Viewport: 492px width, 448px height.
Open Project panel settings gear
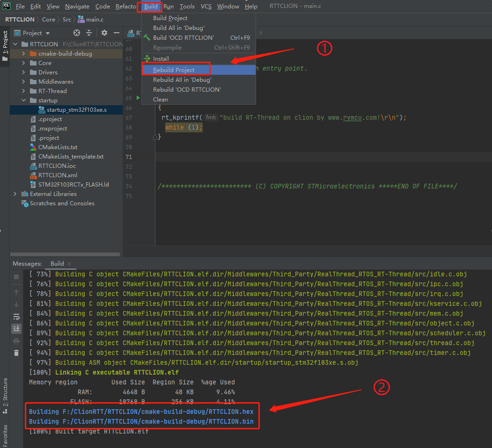tap(104, 33)
